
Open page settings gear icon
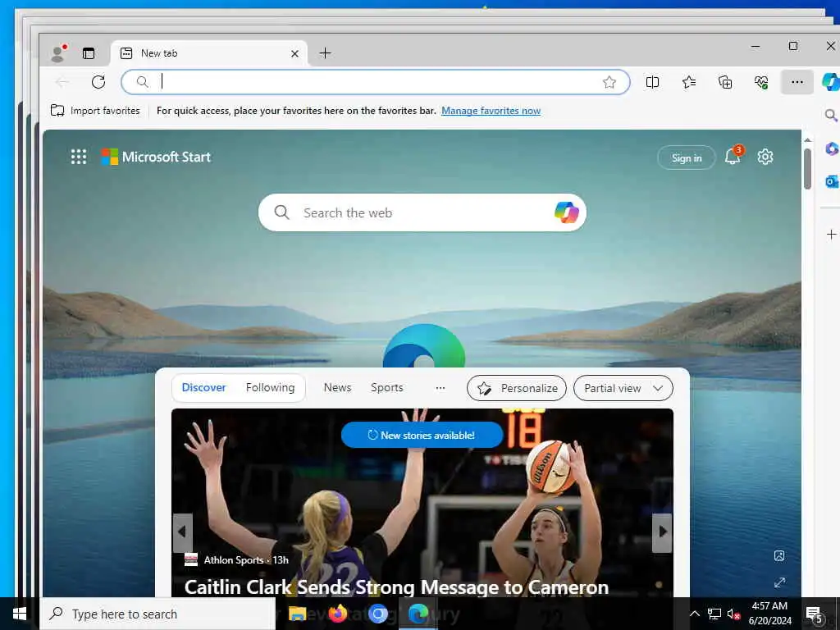pyautogui.click(x=765, y=157)
